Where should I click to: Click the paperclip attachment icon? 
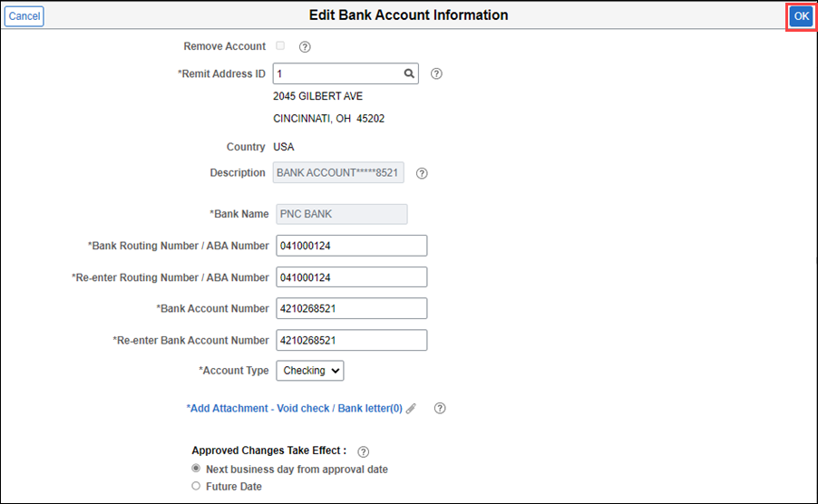pos(411,409)
